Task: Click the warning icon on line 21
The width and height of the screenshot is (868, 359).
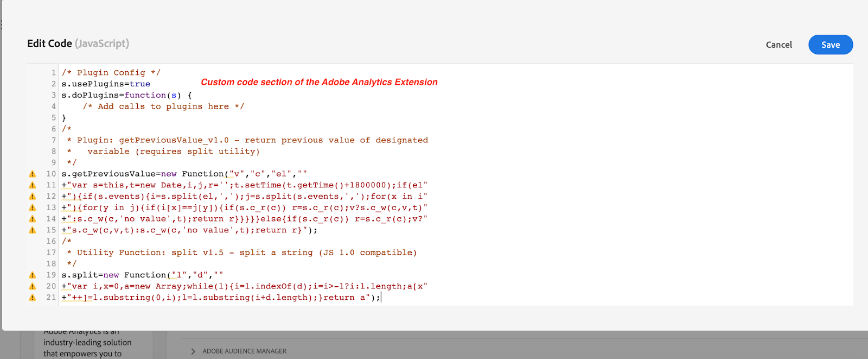Action: tap(33, 298)
